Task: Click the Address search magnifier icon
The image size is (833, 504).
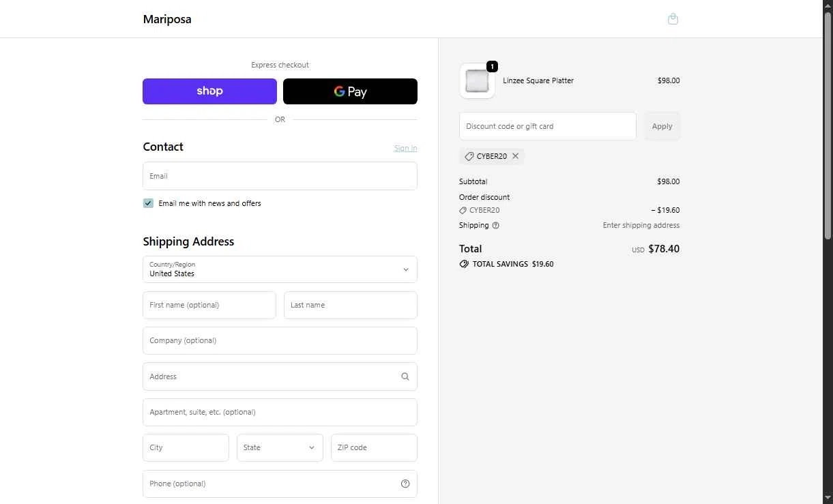Action: point(405,376)
